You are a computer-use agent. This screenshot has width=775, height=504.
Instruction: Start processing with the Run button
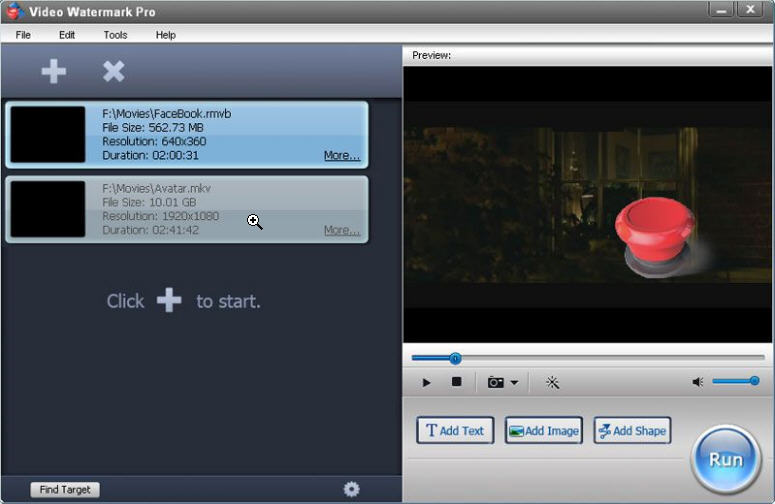click(x=726, y=460)
